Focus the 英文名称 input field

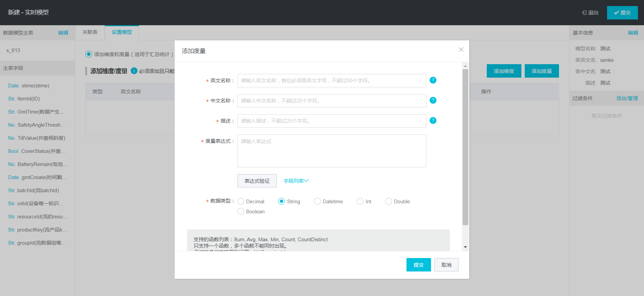point(332,81)
